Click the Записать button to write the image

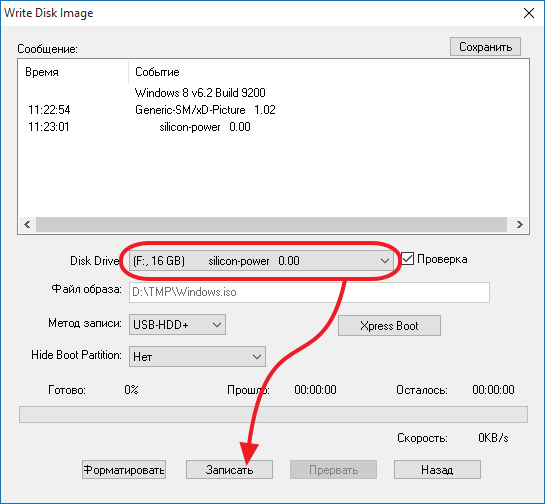coord(229,470)
